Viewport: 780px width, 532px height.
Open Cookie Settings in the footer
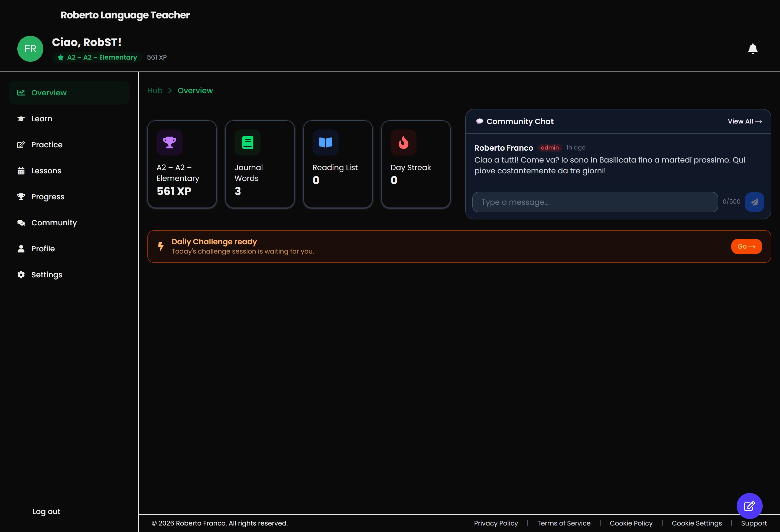(696, 523)
